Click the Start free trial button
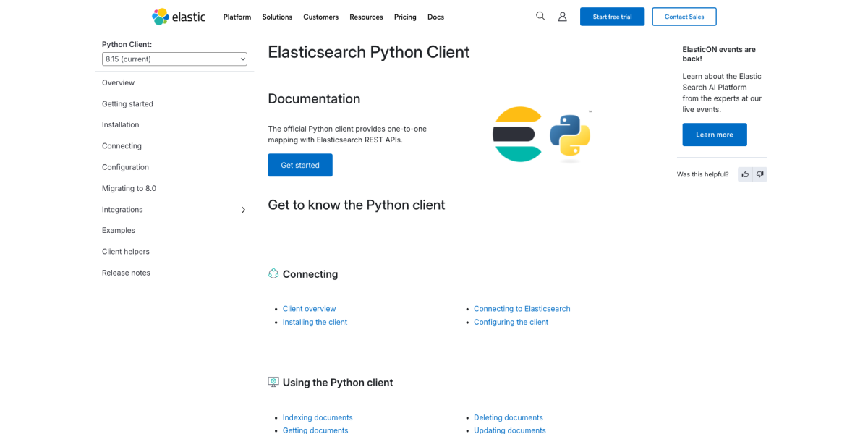Image resolution: width=868 pixels, height=434 pixels. point(612,15)
